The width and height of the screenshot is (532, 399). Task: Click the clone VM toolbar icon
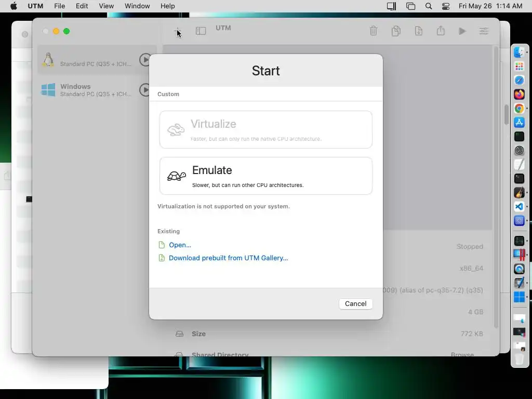coord(396,31)
